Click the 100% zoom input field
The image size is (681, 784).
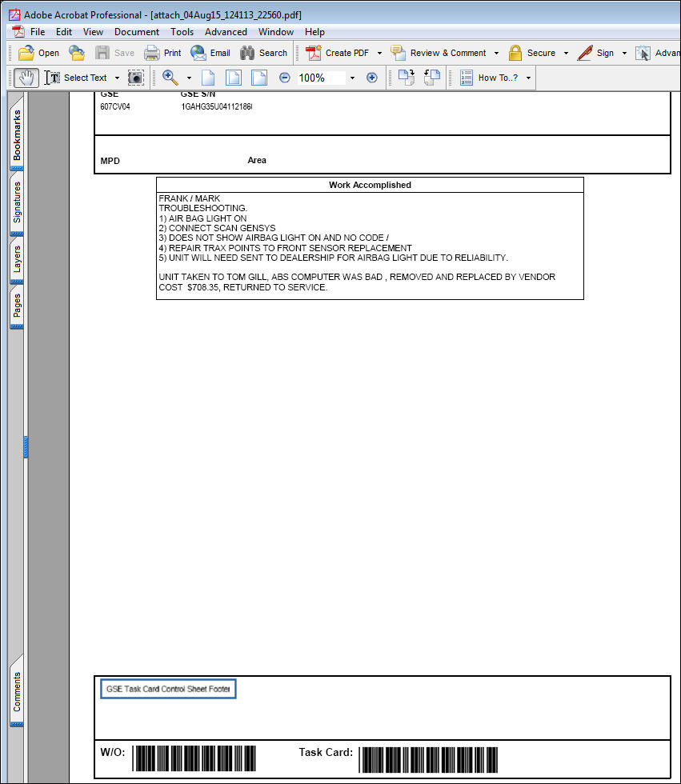pos(321,78)
